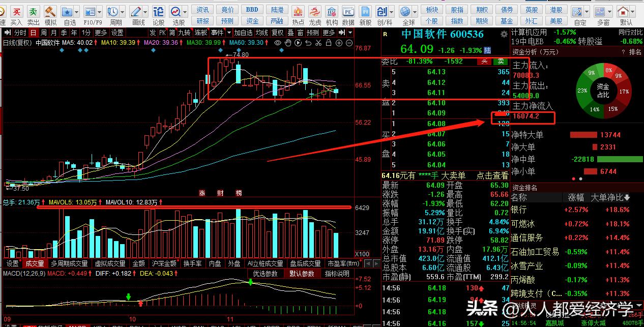Viewport: 644px width, 327px height.
Task: Toggle 连板 display on chart
Action: [x=201, y=33]
